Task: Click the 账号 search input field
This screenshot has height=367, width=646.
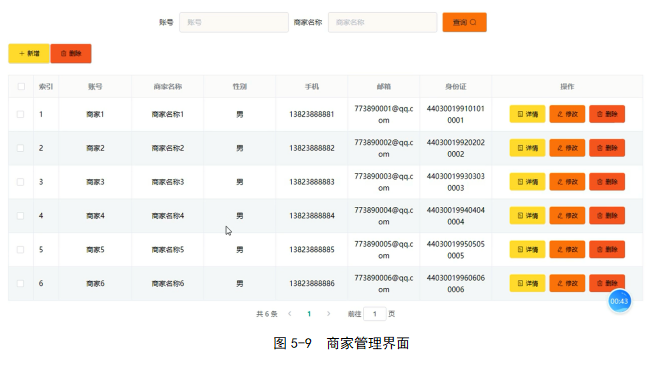Action: pos(234,22)
